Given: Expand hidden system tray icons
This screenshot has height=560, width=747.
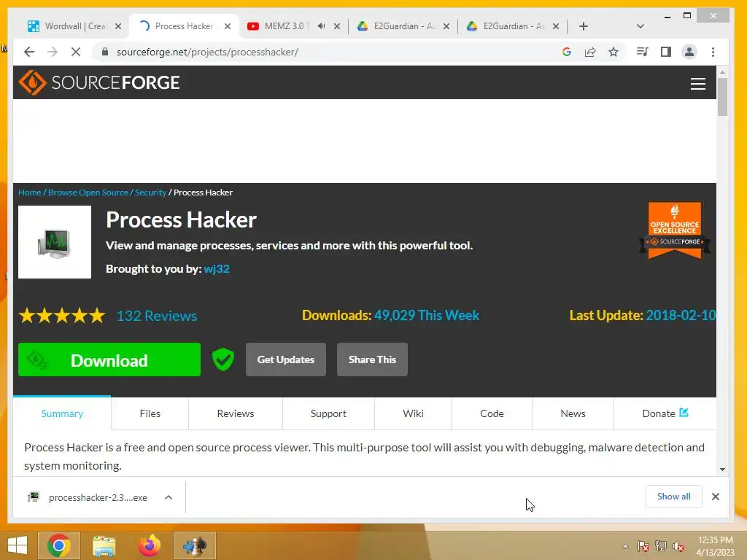Looking at the screenshot, I should [625, 547].
